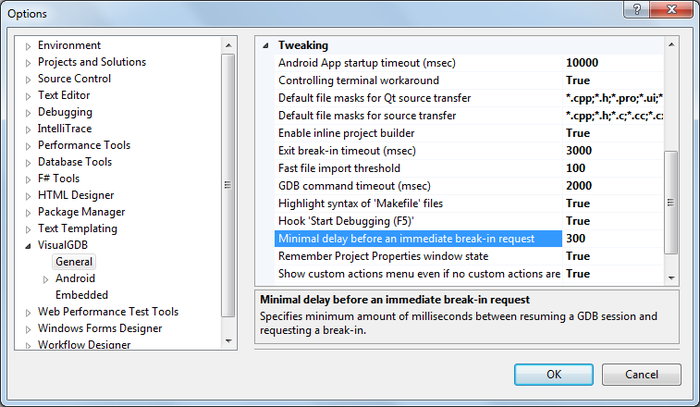Expand the Debugging node arrow
This screenshot has width=700, height=407.
coord(28,112)
